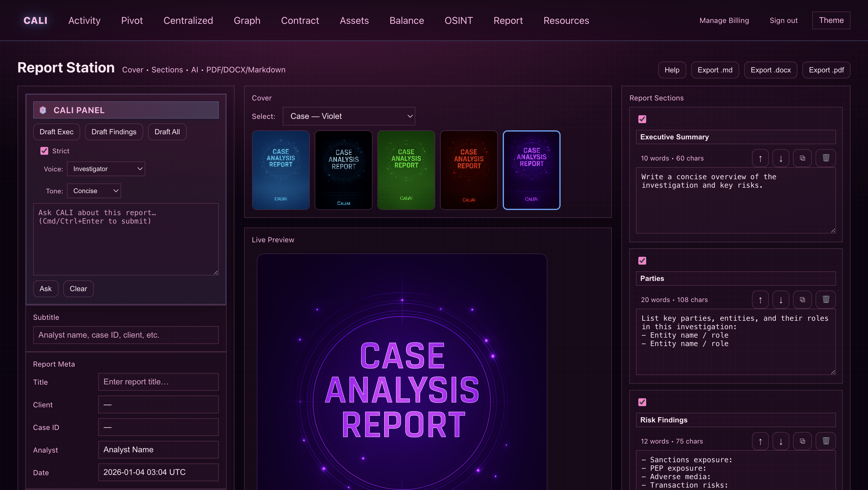This screenshot has height=490, width=868.
Task: Select the green Case Analysis Report cover
Action: pos(406,170)
